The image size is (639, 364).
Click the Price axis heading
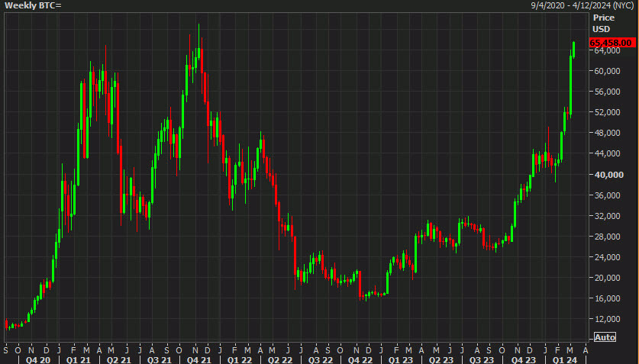pos(604,18)
